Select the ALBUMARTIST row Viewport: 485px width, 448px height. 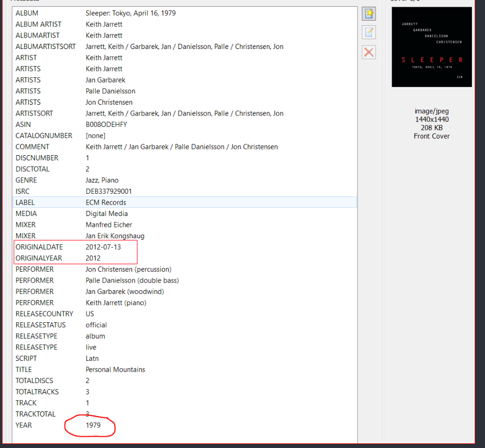(x=185, y=36)
